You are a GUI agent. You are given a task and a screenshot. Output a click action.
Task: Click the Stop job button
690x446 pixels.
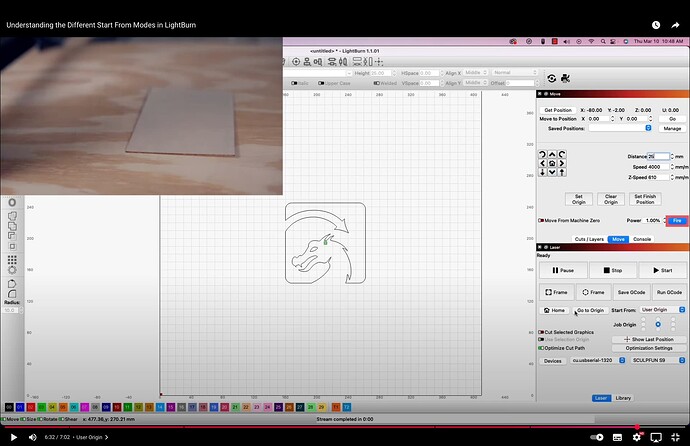[612, 270]
